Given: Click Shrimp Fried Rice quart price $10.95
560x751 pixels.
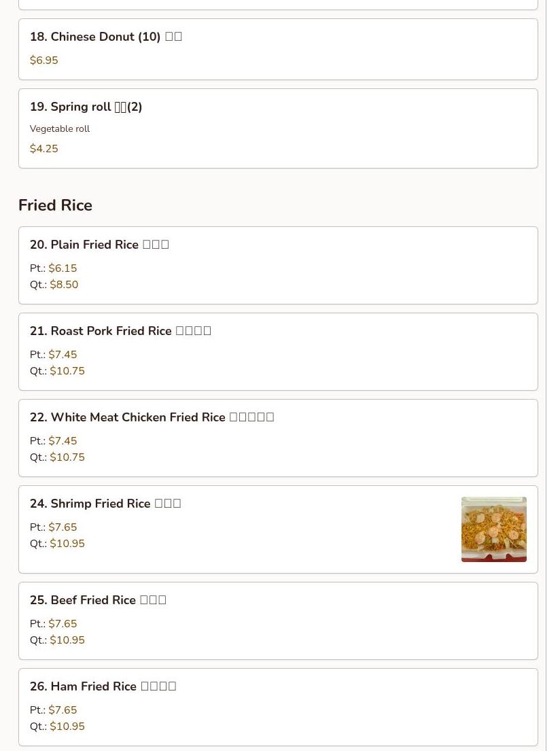Looking at the screenshot, I should point(67,544).
